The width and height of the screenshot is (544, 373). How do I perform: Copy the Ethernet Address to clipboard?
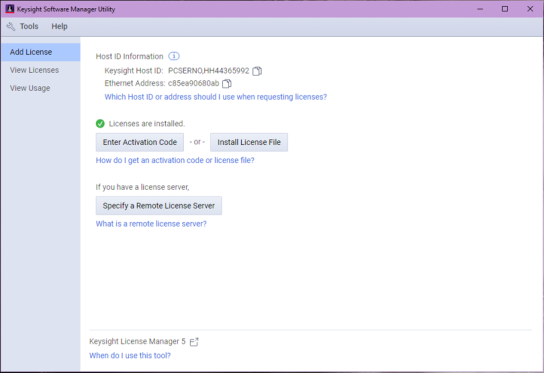pyautogui.click(x=227, y=83)
